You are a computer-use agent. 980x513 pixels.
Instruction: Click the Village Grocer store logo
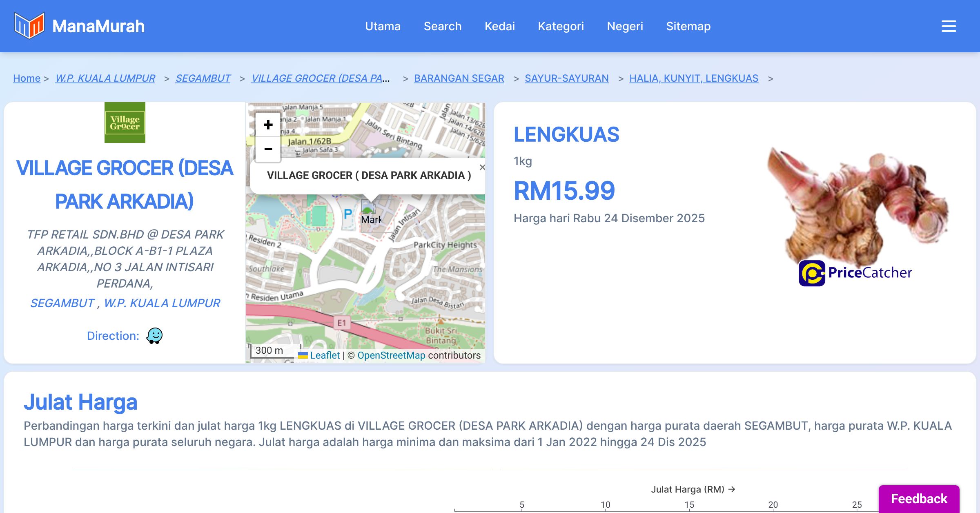click(125, 123)
